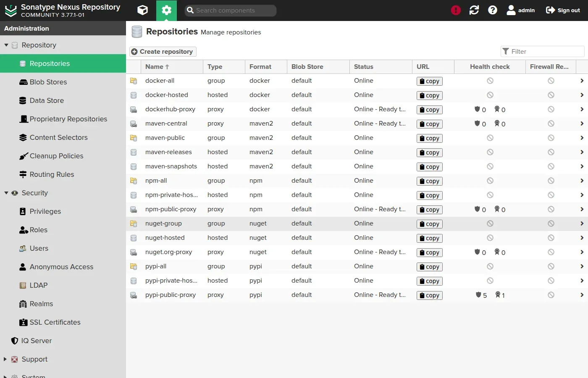Viewport: 588px width, 378px height.
Task: Sort by Name column header
Action: 172,67
